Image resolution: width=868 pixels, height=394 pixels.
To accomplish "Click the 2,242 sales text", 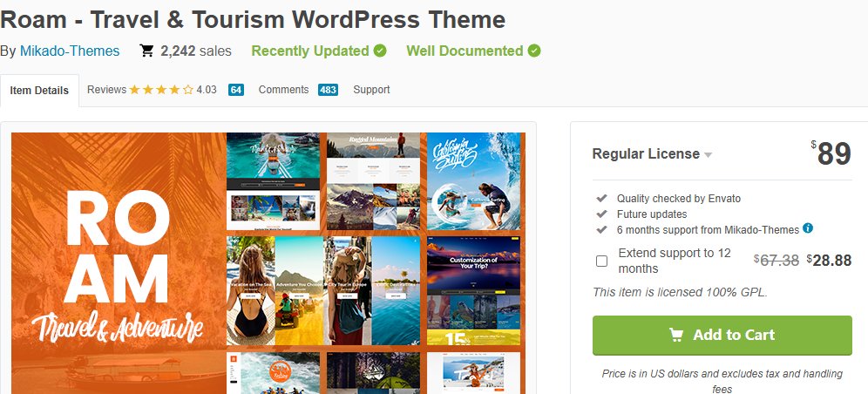I will click(x=196, y=51).
